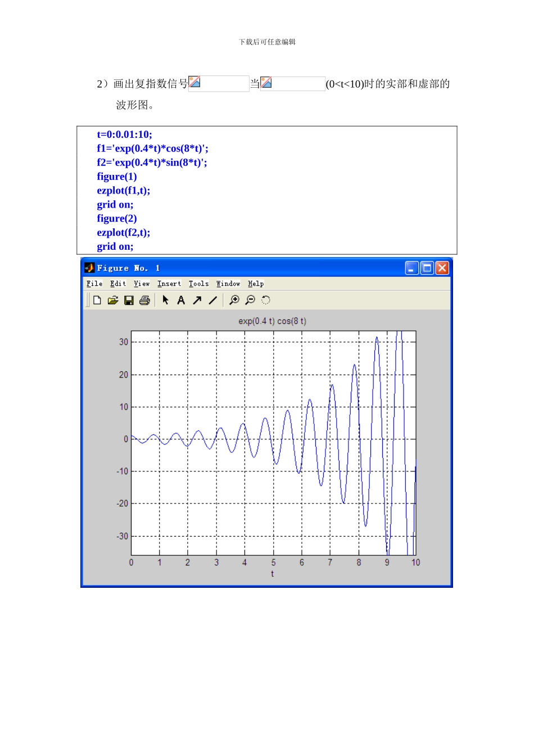
Task: Click the Open File toolbar icon
Action: 113,300
